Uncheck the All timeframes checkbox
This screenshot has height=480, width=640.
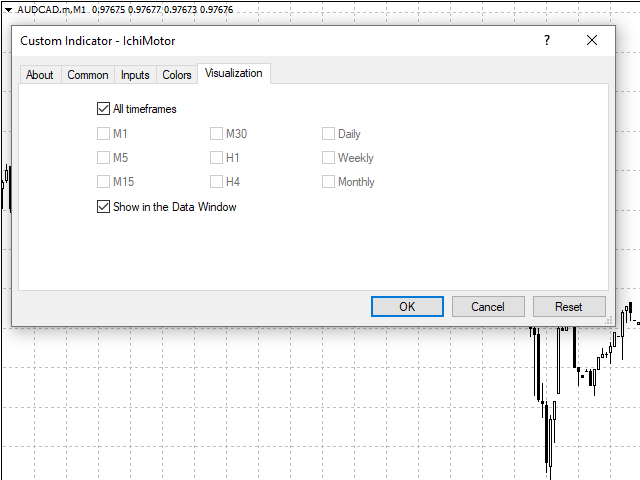coord(104,109)
